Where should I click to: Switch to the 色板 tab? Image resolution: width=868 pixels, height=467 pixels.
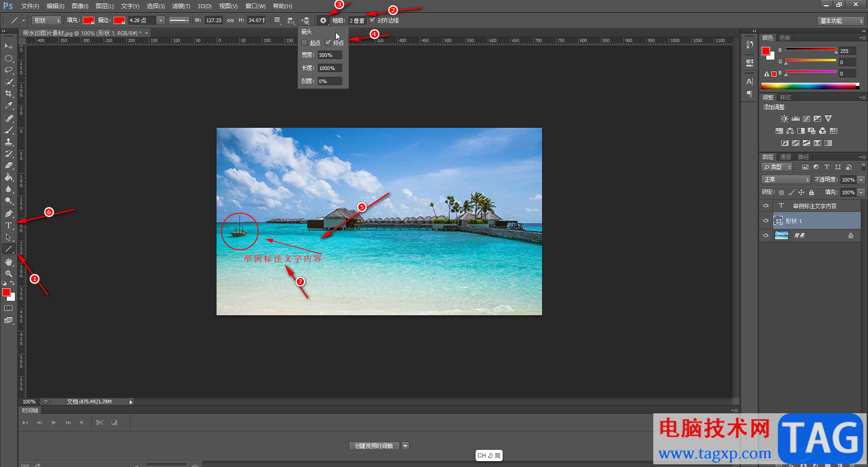(x=785, y=38)
